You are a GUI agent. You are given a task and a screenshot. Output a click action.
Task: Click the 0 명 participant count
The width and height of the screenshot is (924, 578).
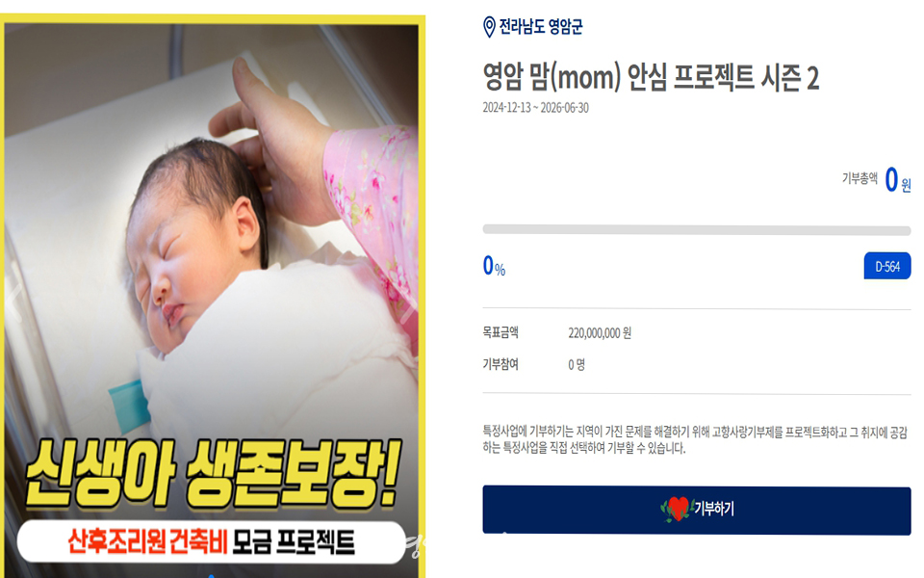[x=577, y=365]
